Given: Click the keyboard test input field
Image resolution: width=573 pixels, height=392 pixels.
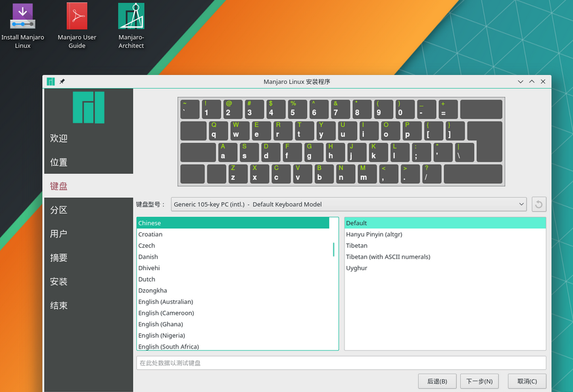Looking at the screenshot, I should pyautogui.click(x=341, y=363).
